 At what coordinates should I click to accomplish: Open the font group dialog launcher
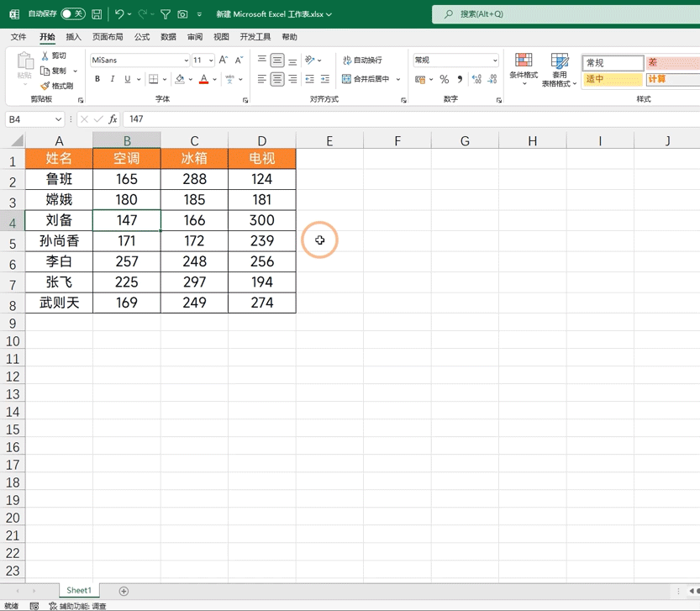coord(245,101)
